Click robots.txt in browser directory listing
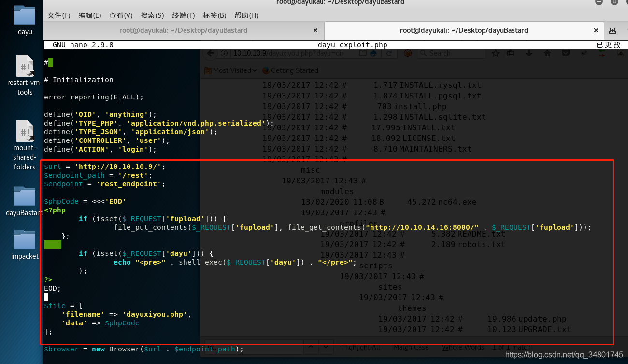This screenshot has height=364, width=628. coord(481,244)
